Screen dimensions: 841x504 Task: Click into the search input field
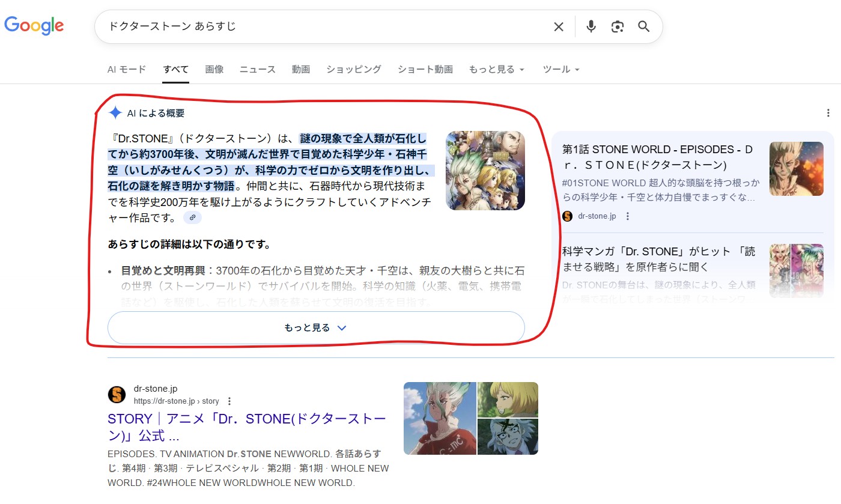point(324,26)
